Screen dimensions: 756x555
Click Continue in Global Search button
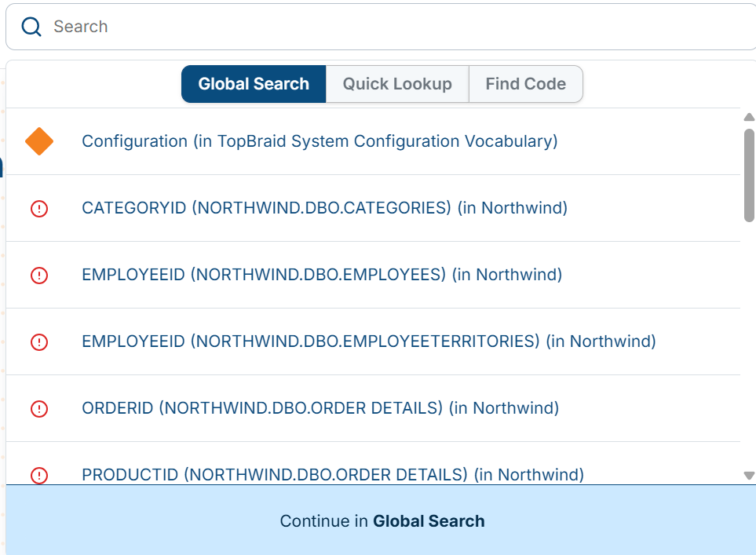click(382, 520)
